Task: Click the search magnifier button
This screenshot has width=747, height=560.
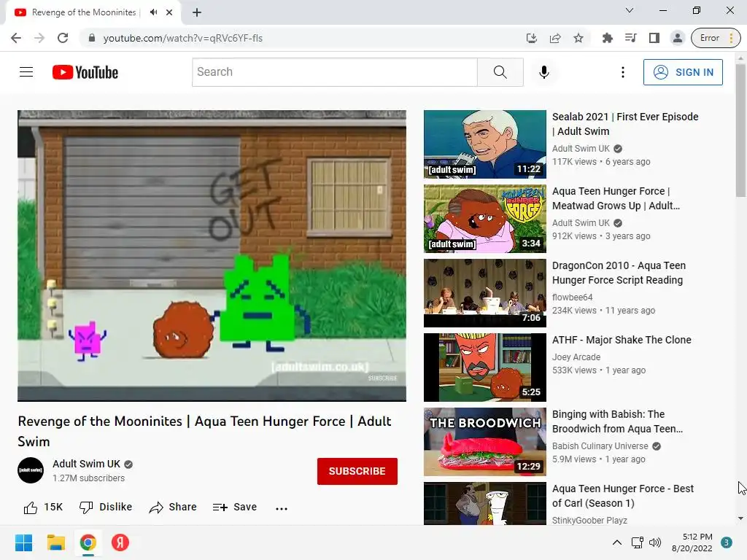Action: [500, 72]
